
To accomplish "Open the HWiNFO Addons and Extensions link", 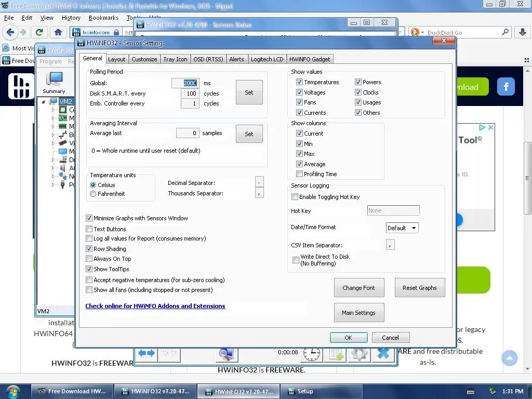I will click(x=155, y=306).
